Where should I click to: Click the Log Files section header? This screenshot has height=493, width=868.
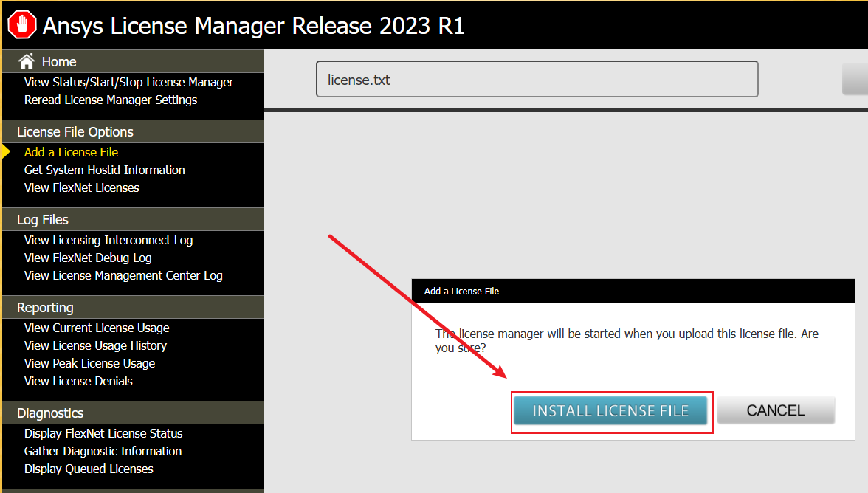point(134,220)
